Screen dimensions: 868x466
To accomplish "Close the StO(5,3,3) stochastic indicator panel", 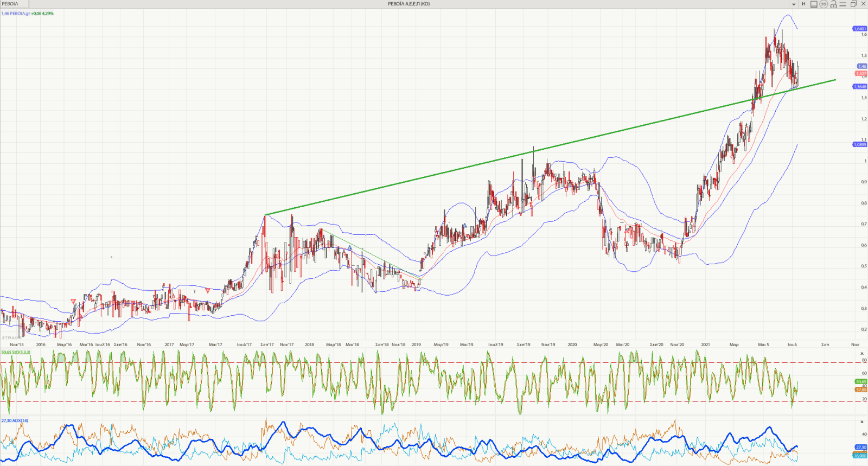I will tap(862, 354).
